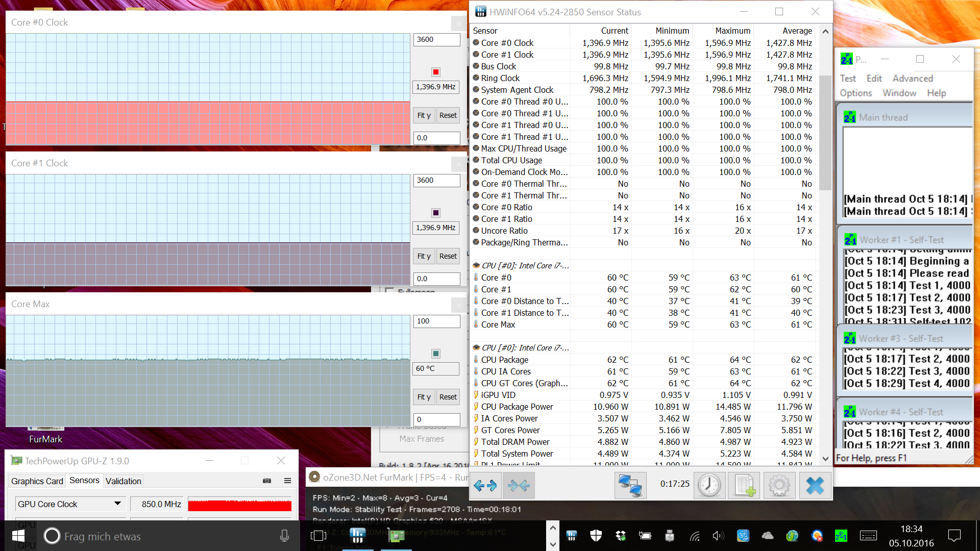The height and width of the screenshot is (551, 980).
Task: Click Reset in Core #0 Clock graph
Action: 448,115
